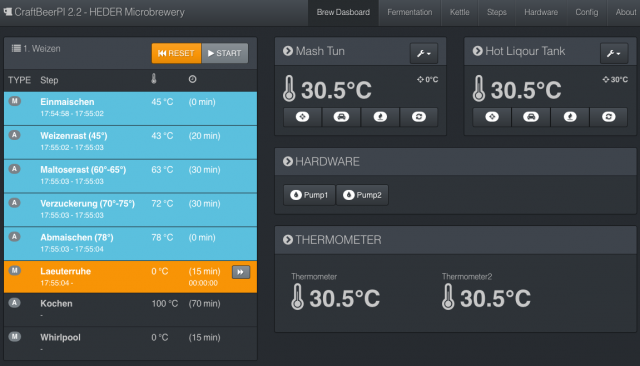
Task: Select the Weizenrast (45°) step name
Action: 74,136
